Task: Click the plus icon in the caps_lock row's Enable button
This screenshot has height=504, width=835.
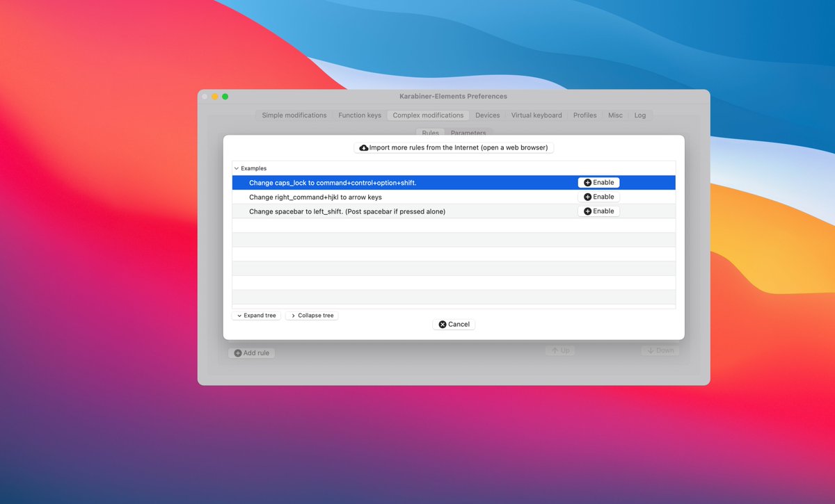Action: click(587, 183)
